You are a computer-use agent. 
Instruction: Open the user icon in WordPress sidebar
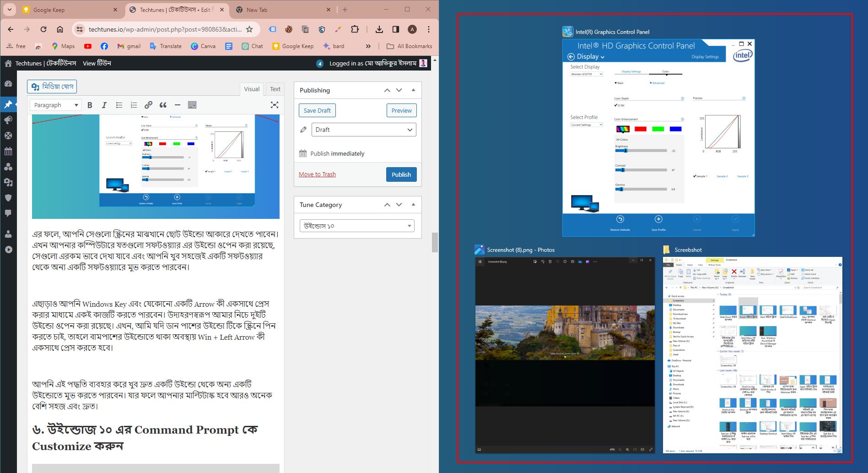click(x=8, y=234)
